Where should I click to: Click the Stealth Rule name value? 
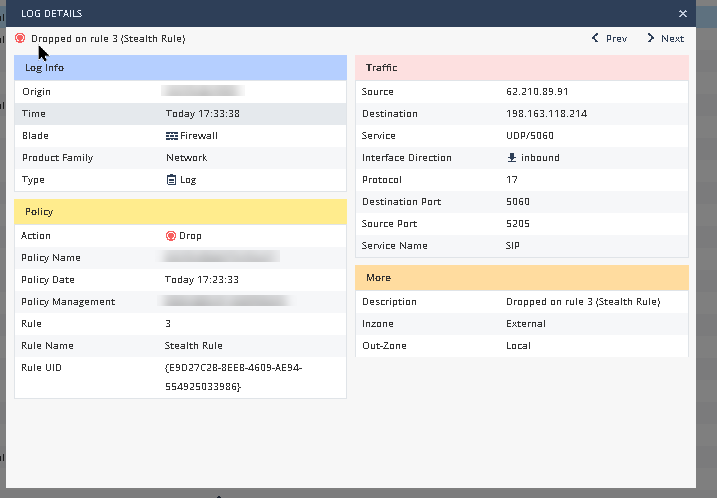click(x=193, y=346)
